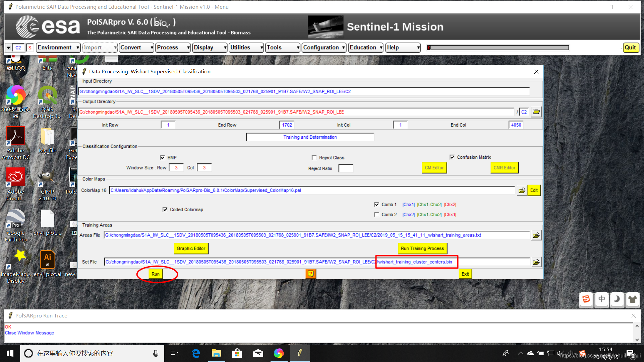This screenshot has height=362, width=644.
Task: Open the Graphic Editor
Action: (191, 248)
